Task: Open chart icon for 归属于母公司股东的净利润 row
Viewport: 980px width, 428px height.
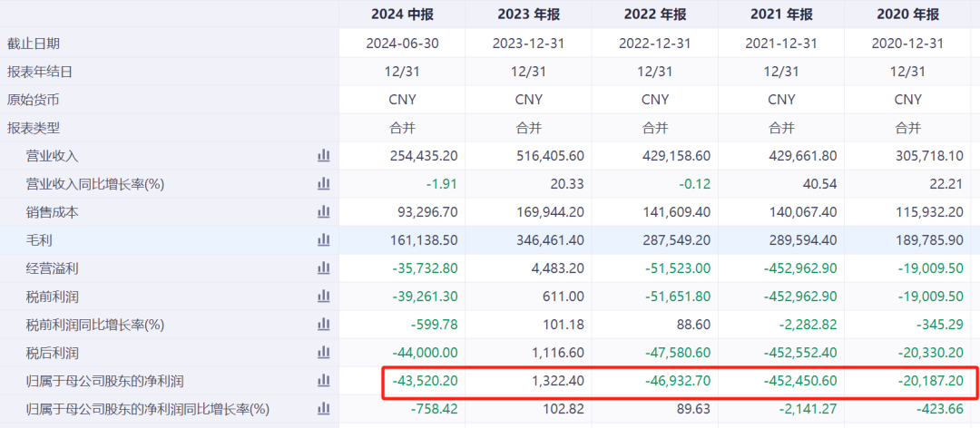Action: click(323, 381)
